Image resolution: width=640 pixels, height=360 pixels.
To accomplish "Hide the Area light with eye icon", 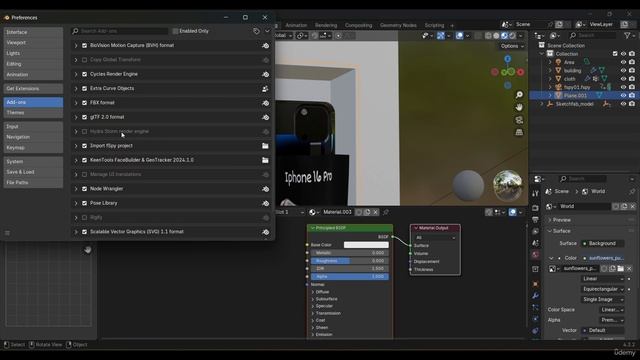I will click(x=623, y=62).
